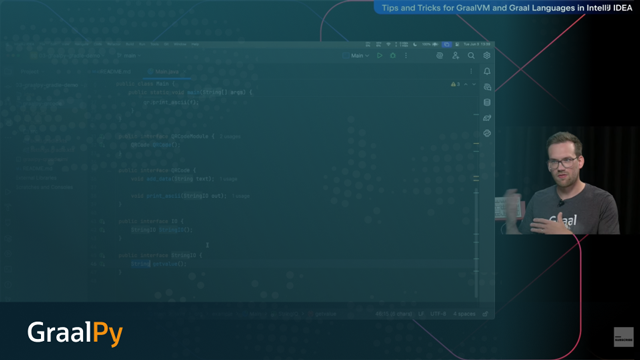Expand Scratches and Consoles in project tree
Screen dimensions: 640x360
(44, 187)
